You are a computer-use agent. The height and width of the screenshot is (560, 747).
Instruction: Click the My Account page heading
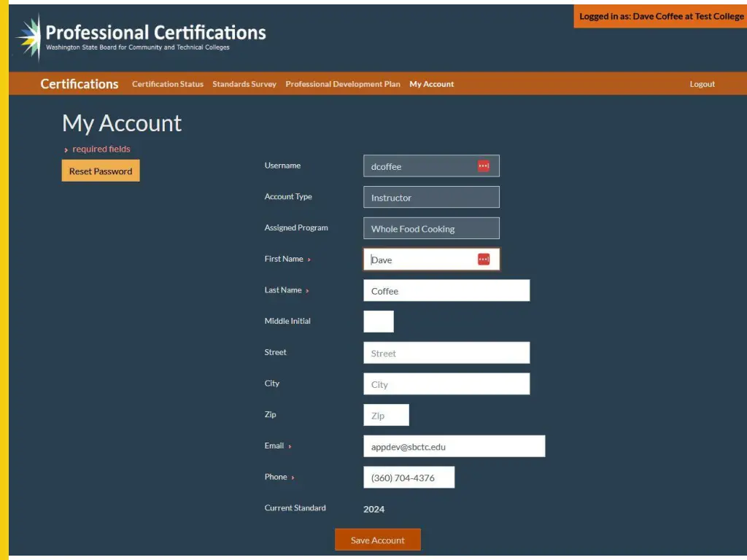(x=122, y=123)
